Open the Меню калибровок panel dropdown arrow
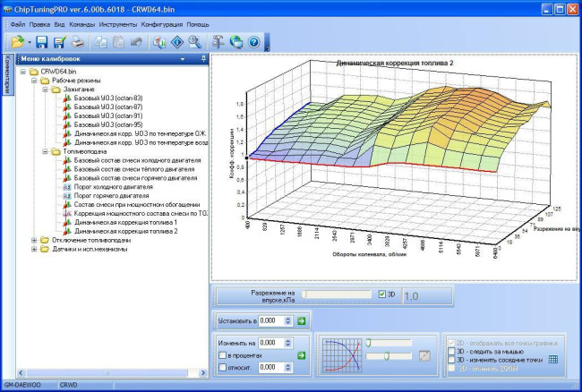The width and height of the screenshot is (582, 392). pos(183,59)
